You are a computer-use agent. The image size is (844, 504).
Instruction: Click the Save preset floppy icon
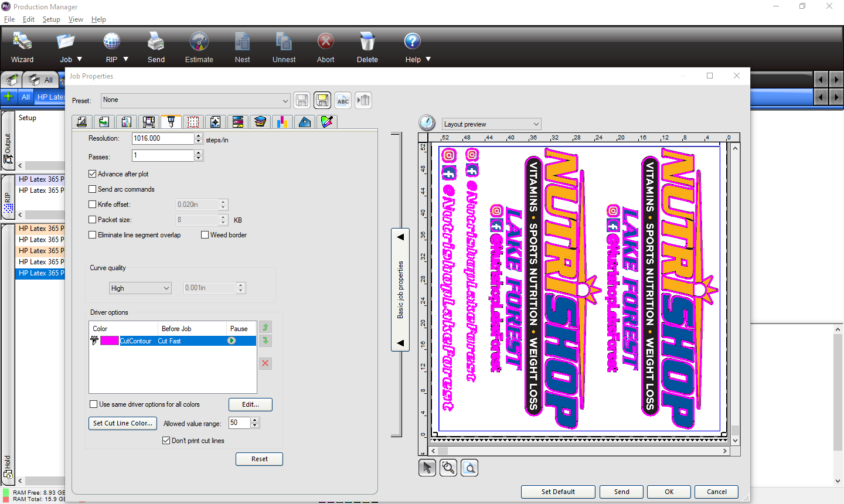tap(302, 100)
